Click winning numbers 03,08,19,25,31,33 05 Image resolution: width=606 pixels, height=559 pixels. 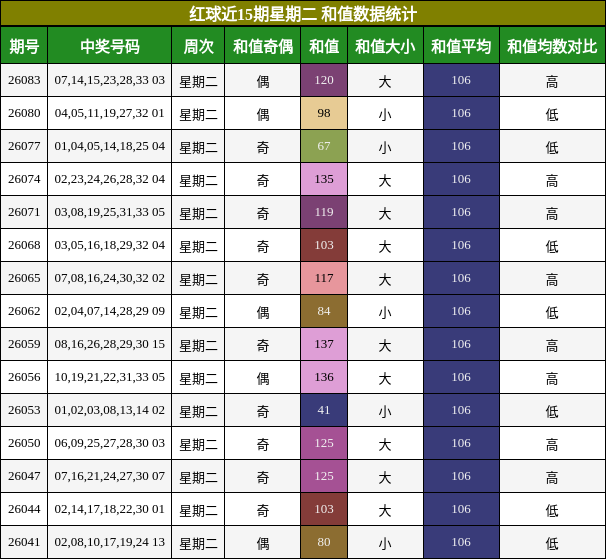(x=109, y=212)
